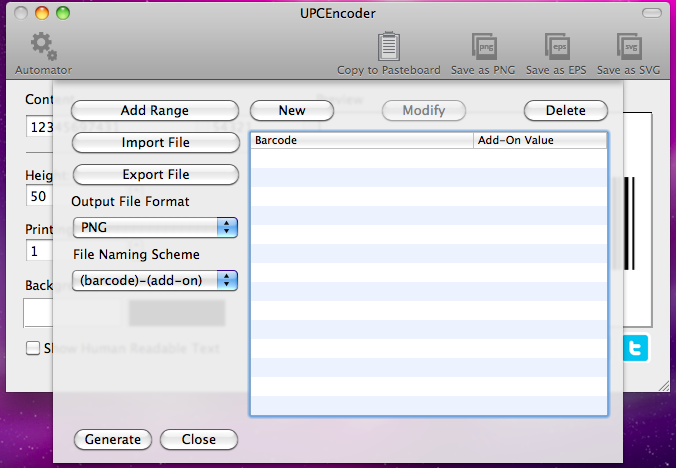Click the Import File button
Image resolution: width=676 pixels, height=468 pixels.
click(156, 143)
